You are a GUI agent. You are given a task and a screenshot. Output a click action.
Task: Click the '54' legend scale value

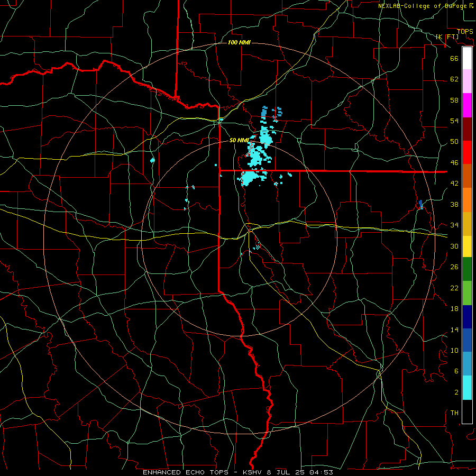[x=454, y=121]
